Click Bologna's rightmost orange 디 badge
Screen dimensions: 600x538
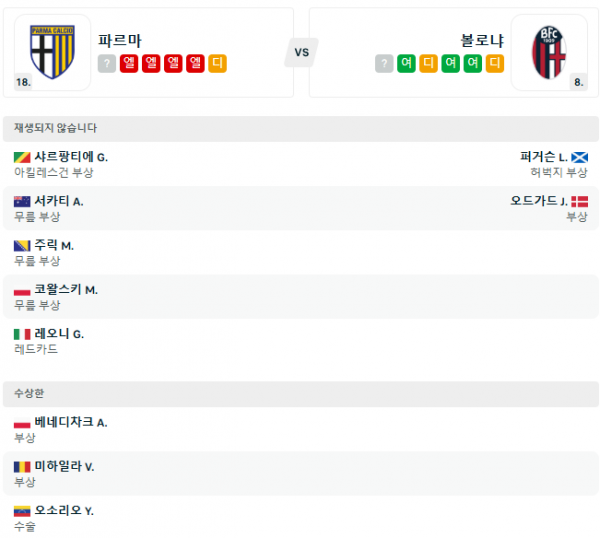[x=494, y=64]
